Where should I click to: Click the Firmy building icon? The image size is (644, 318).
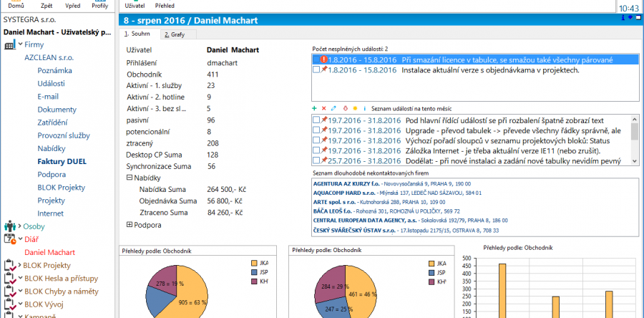click(x=10, y=45)
